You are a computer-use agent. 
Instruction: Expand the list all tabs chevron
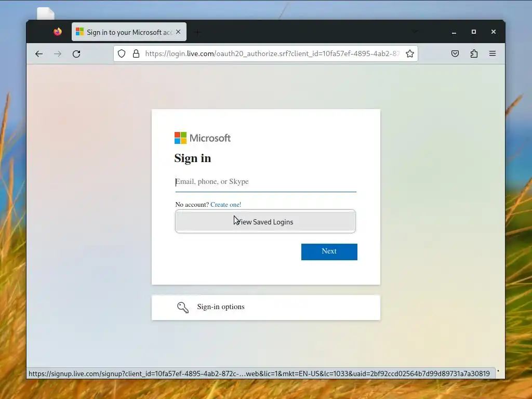click(415, 32)
